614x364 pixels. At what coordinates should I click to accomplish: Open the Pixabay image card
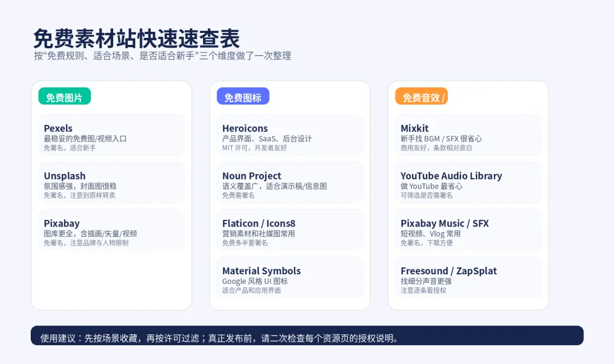(111, 230)
